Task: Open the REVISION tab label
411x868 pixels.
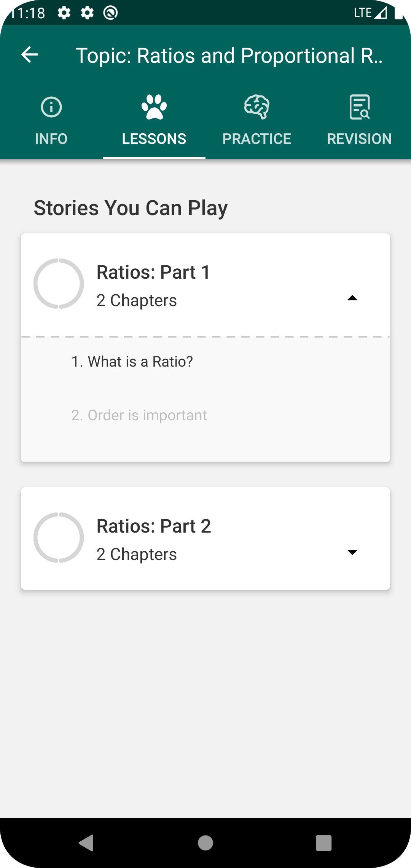Action: point(360,139)
